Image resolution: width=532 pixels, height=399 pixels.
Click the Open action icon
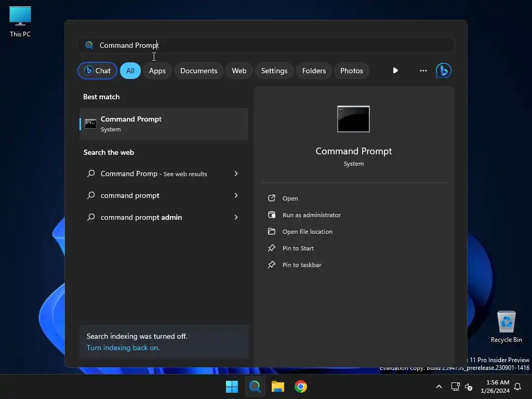point(272,198)
